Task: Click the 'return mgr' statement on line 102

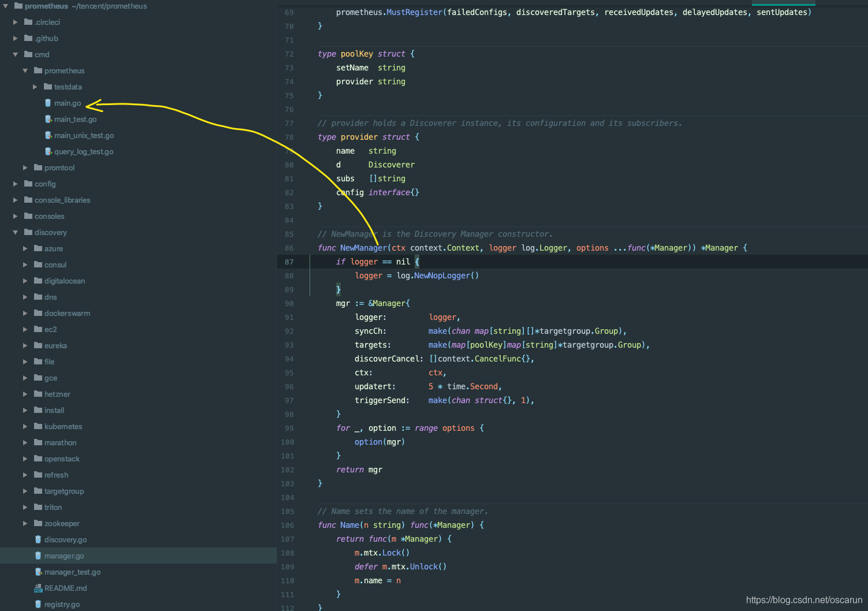Action: coord(359,470)
